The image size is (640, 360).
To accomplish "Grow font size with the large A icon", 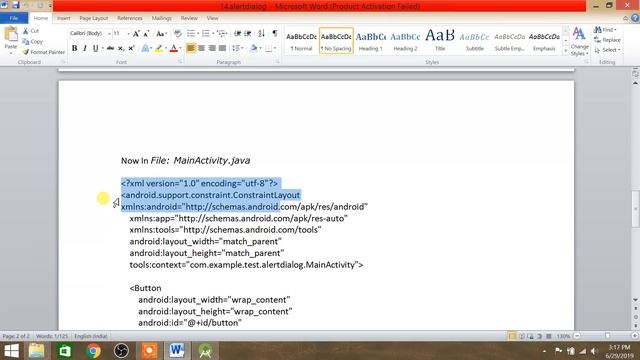I will pos(136,33).
